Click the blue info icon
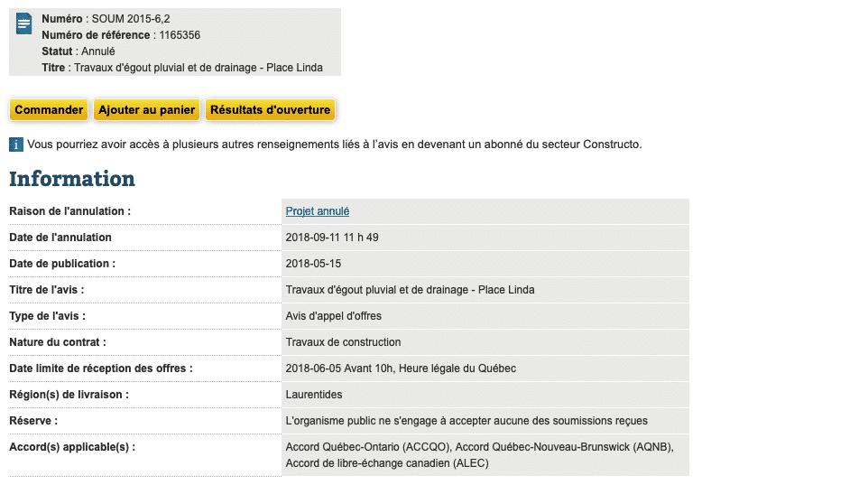The height and width of the screenshot is (485, 868). (16, 145)
